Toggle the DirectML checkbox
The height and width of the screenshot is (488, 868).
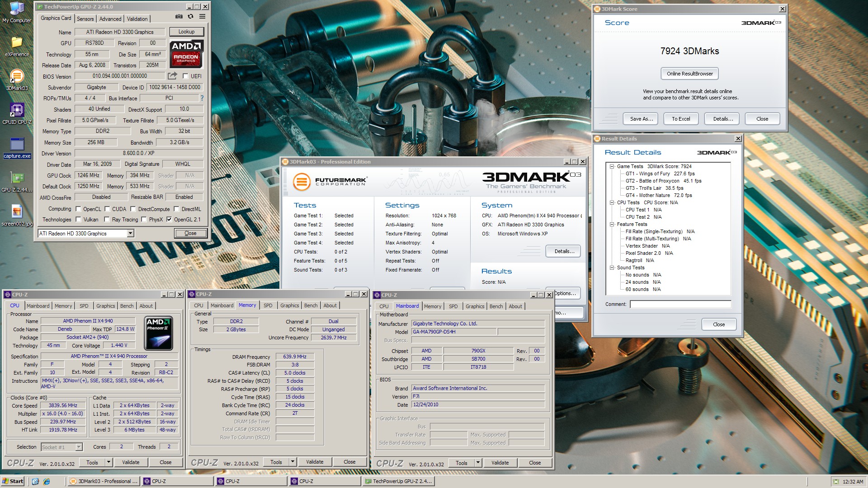tap(177, 209)
